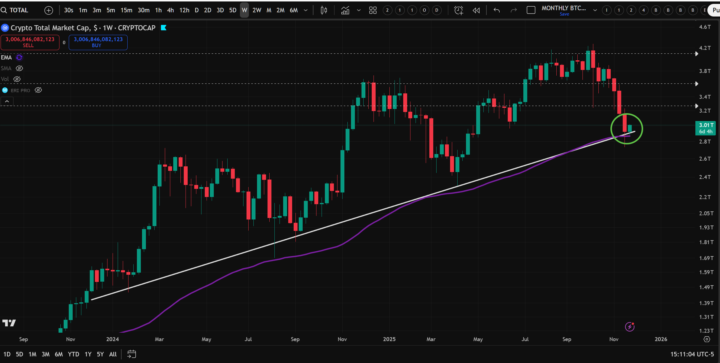Open the indicator templates grid icon
720x363 pixels.
[373, 10]
